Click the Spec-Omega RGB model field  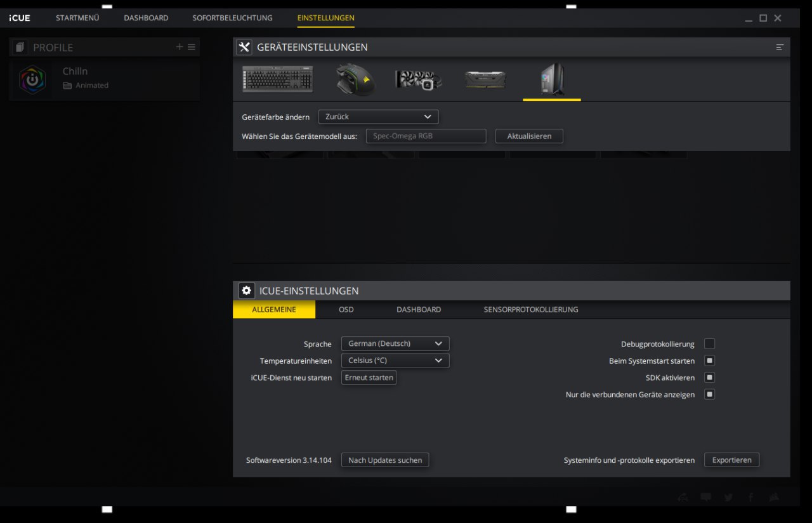coord(426,136)
